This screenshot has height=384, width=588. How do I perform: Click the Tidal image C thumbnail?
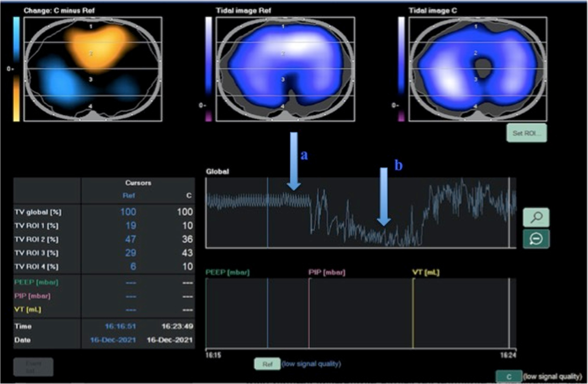(x=478, y=69)
